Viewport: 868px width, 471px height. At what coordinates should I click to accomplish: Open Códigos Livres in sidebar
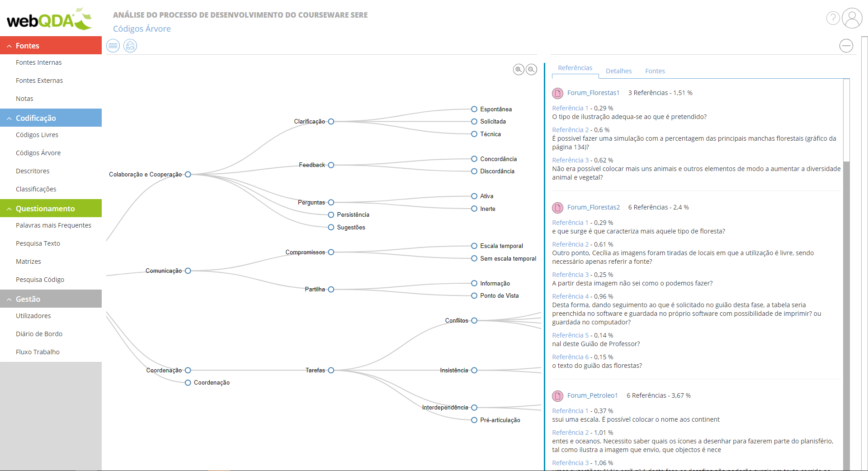click(37, 135)
